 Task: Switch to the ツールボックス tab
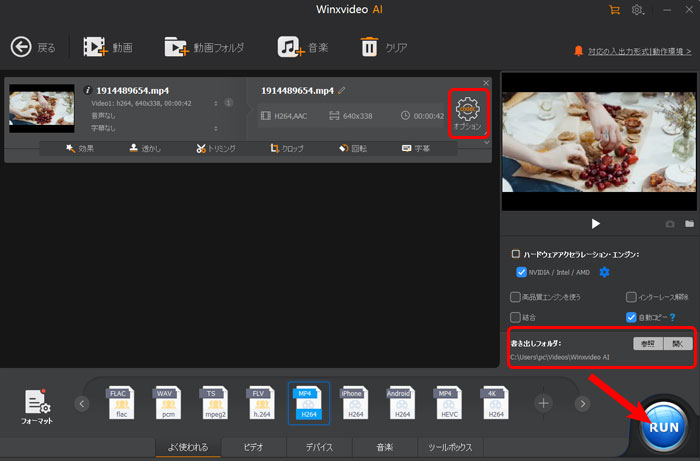click(x=450, y=447)
